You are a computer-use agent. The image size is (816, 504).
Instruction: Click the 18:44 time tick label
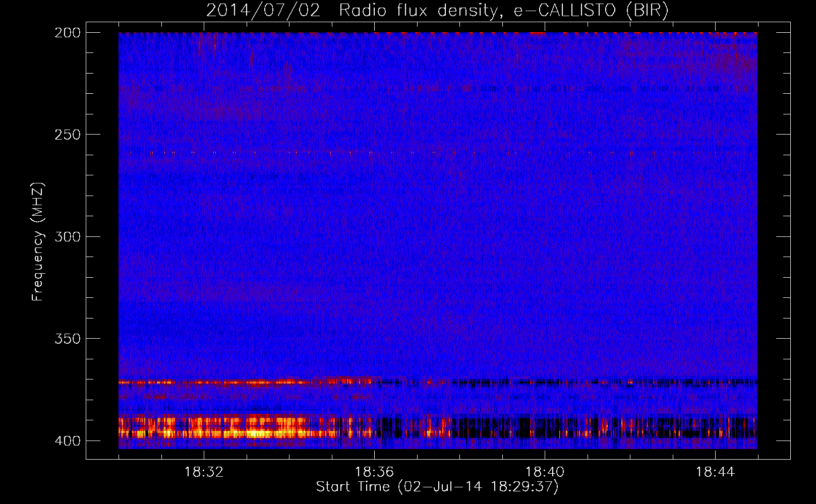click(x=715, y=472)
